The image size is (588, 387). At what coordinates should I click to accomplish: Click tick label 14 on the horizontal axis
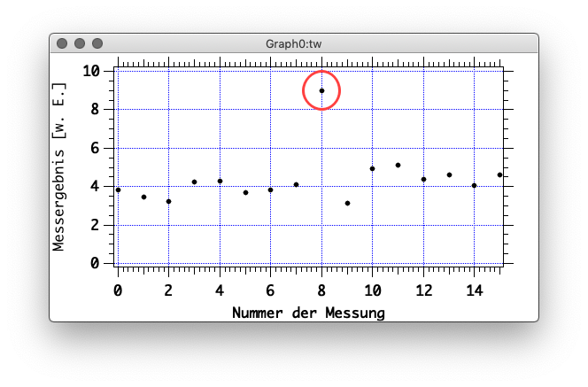[475, 290]
